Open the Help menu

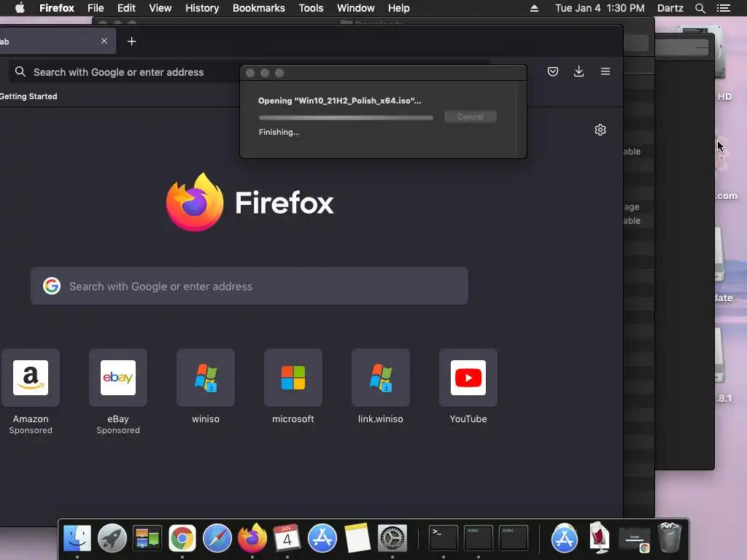click(399, 8)
